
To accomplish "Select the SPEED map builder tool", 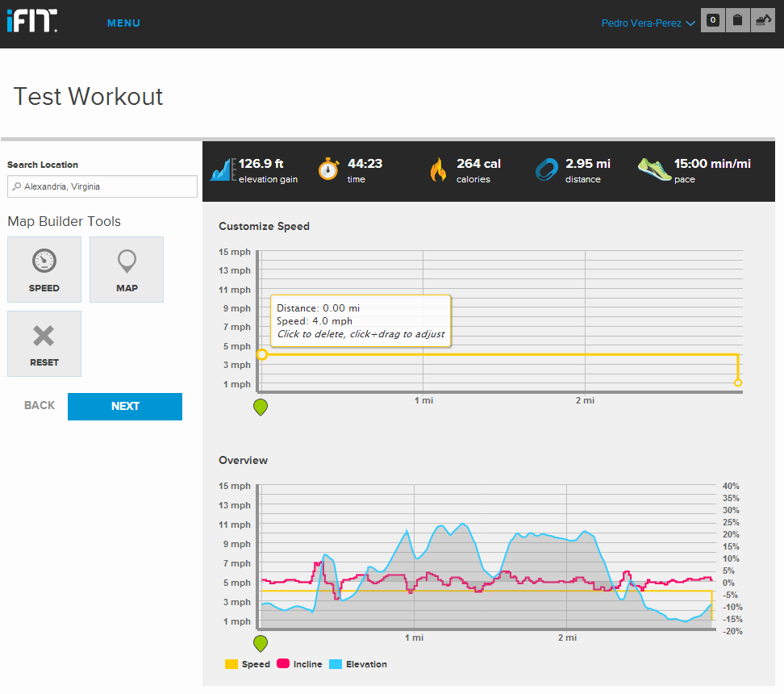I will [44, 270].
